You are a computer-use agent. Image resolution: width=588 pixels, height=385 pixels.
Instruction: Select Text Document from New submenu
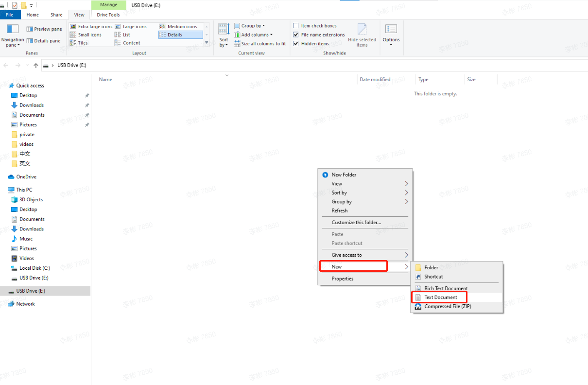pyautogui.click(x=441, y=297)
